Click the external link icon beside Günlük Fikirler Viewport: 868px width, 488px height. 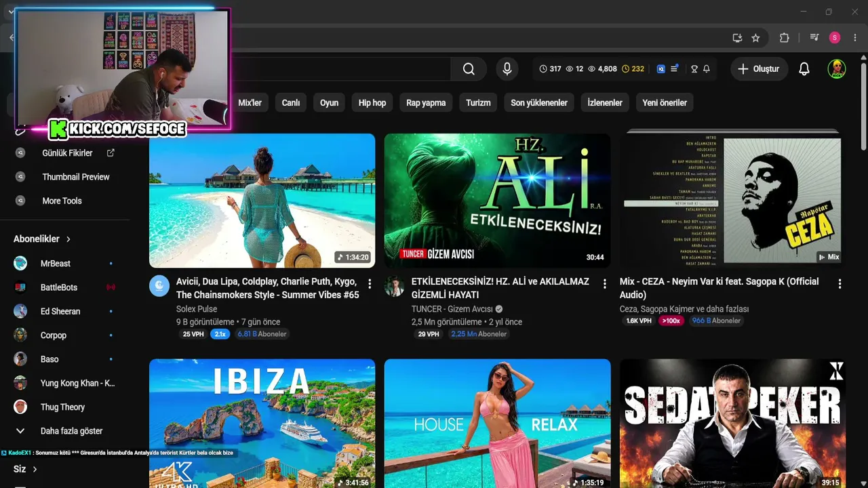(111, 153)
